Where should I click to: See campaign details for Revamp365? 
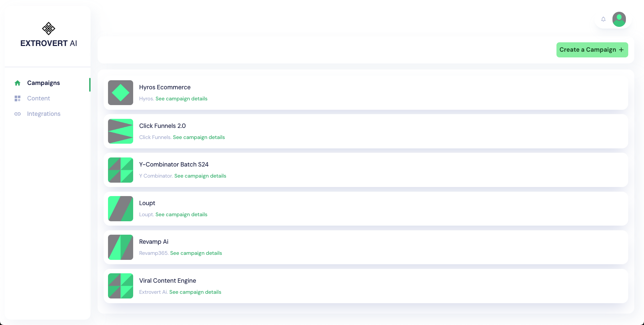(196, 253)
